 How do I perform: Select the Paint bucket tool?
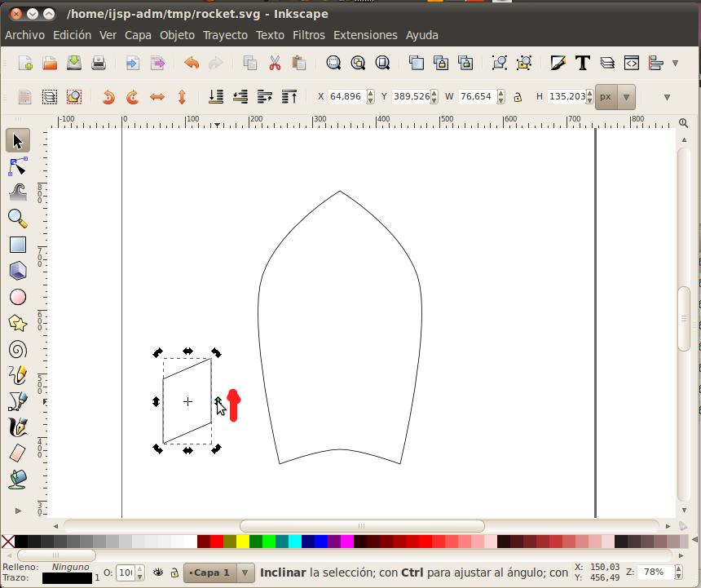18,480
